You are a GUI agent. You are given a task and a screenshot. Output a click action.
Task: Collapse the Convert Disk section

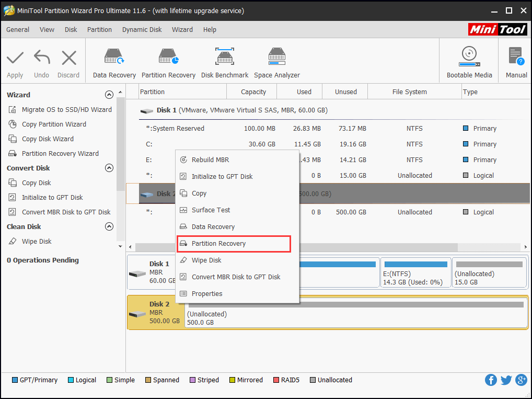coord(109,168)
